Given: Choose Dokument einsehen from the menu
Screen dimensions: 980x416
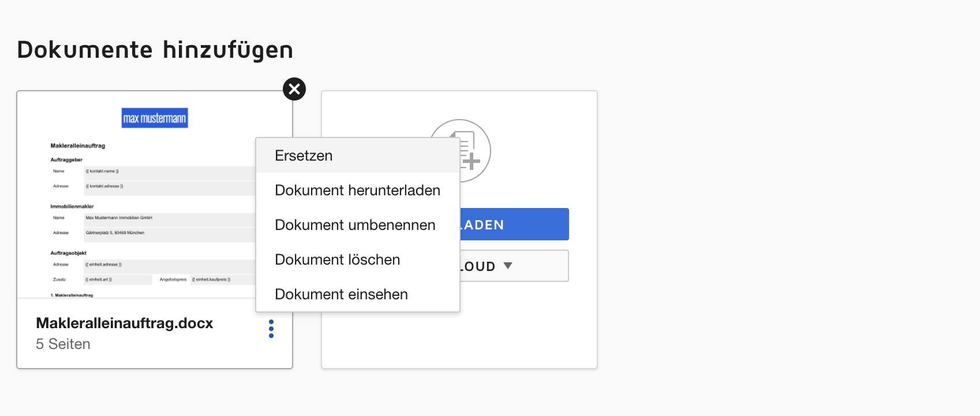Looking at the screenshot, I should point(341,294).
